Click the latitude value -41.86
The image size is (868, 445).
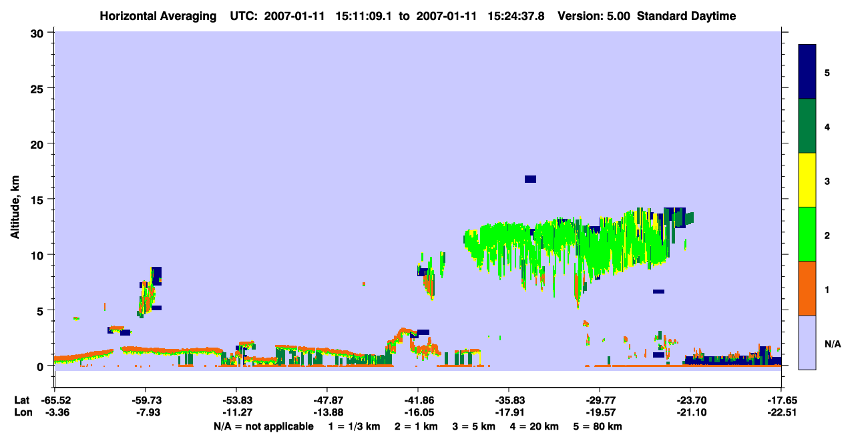tap(418, 400)
